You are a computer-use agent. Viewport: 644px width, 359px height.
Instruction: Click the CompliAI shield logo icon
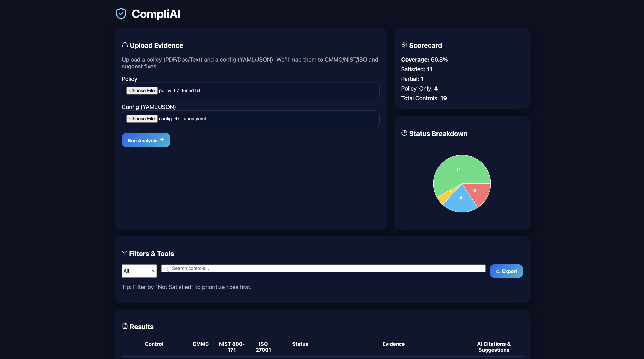point(121,14)
